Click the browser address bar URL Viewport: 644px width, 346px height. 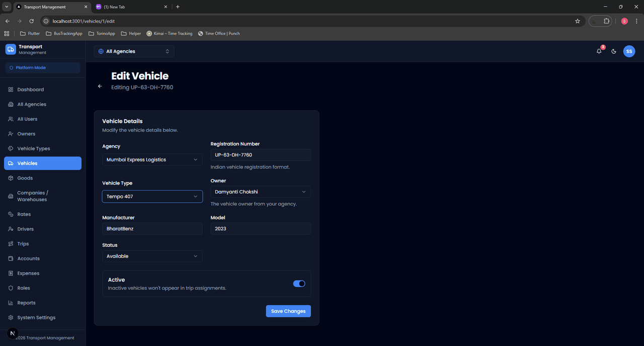click(84, 21)
